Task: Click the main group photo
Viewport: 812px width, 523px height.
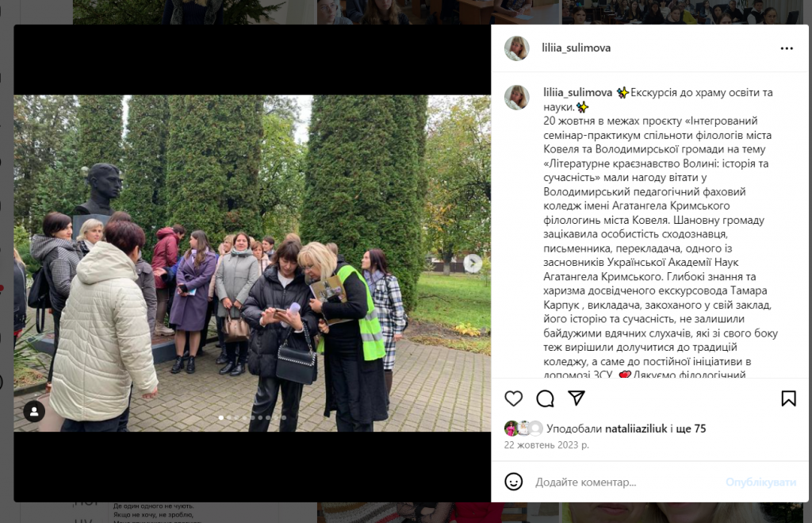Action: pyautogui.click(x=252, y=263)
